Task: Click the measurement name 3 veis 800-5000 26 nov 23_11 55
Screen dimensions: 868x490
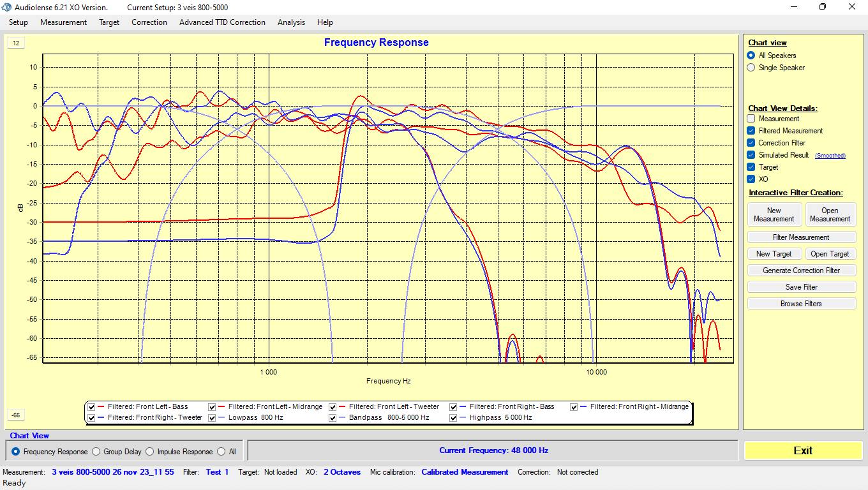Action: point(113,472)
